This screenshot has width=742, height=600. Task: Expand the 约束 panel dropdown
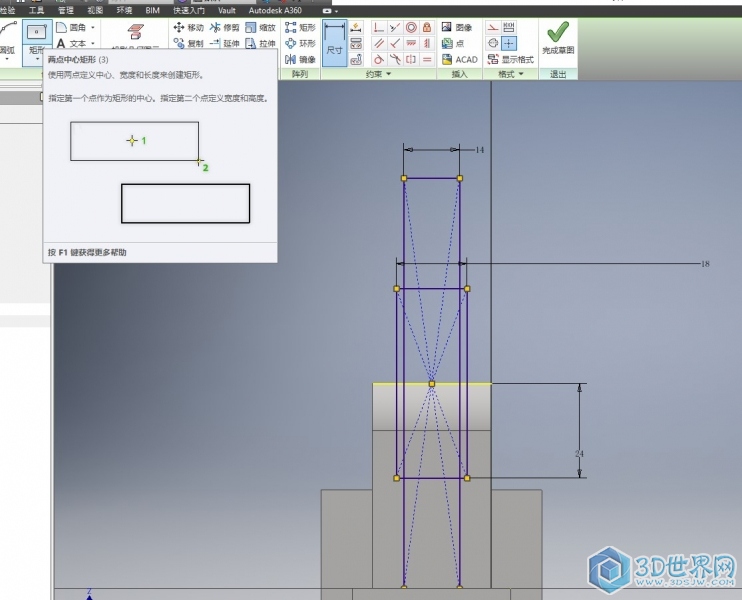click(387, 75)
